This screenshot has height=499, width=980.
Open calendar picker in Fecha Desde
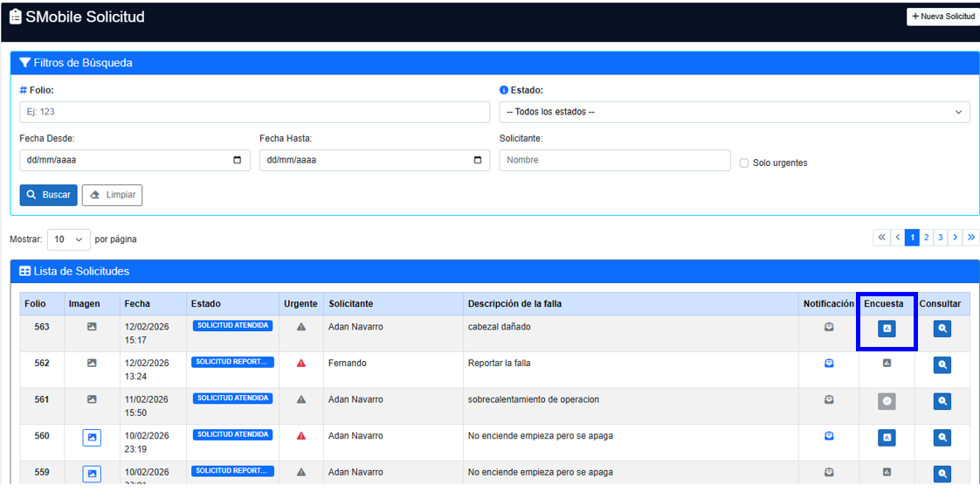click(237, 160)
